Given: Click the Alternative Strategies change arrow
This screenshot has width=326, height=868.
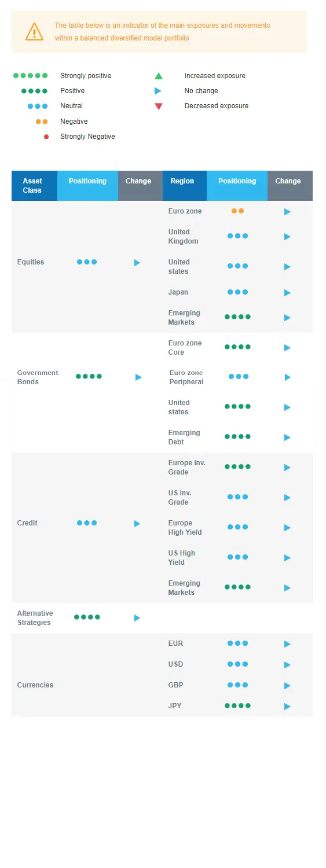Looking at the screenshot, I should click(137, 618).
